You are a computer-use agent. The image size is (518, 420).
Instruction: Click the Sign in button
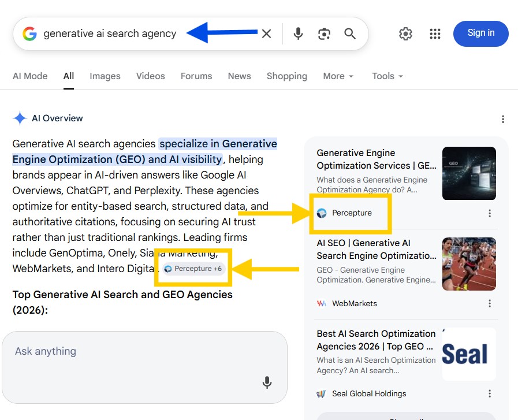[480, 34]
